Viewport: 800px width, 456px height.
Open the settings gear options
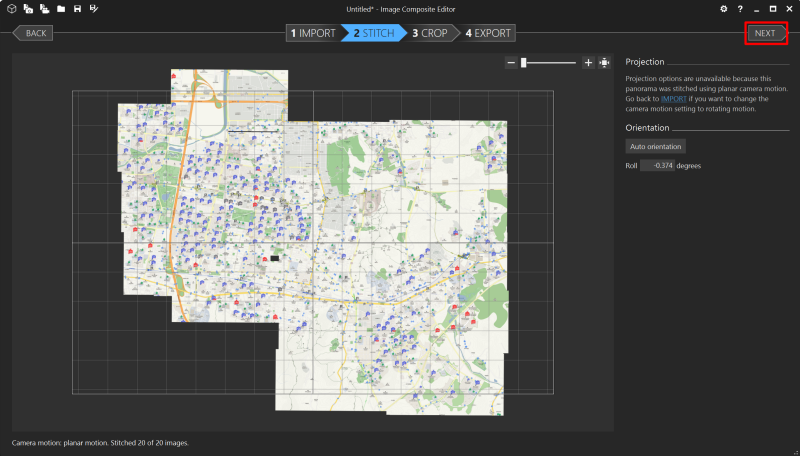(724, 8)
